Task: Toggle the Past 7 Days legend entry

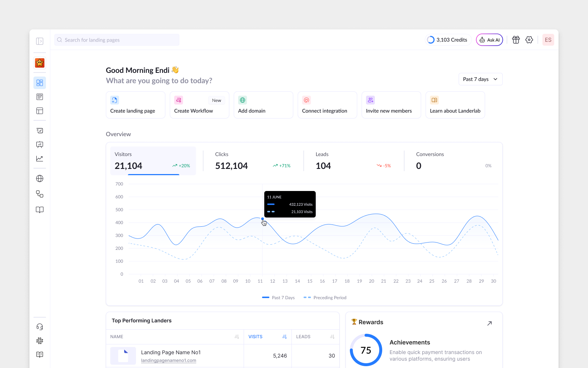Action: click(278, 297)
